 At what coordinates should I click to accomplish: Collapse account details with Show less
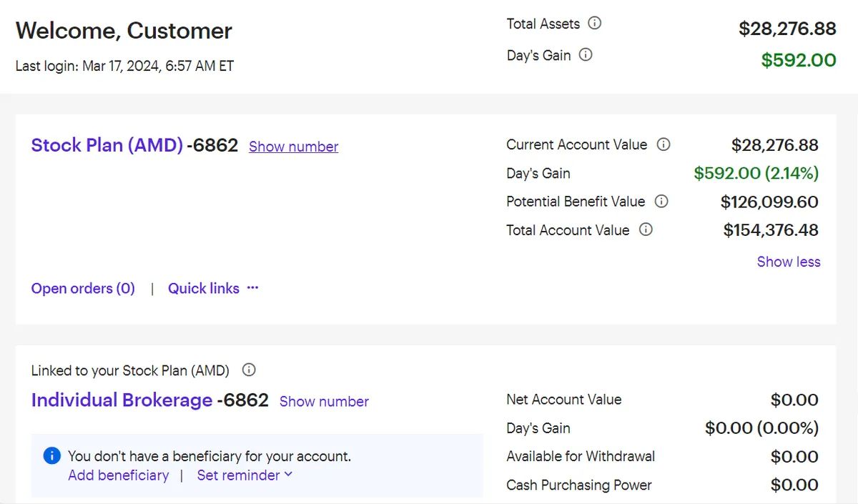[x=788, y=262]
